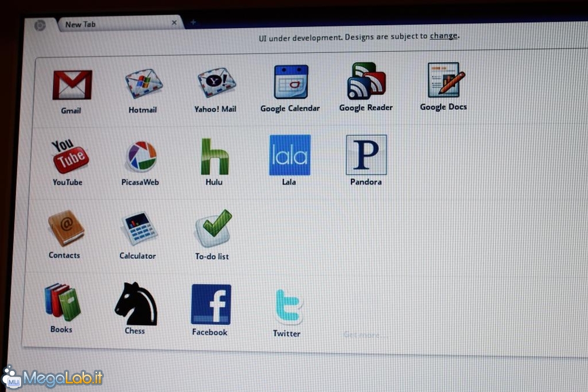Click the "Google Reader" label text
The height and width of the screenshot is (392, 588).
point(366,108)
